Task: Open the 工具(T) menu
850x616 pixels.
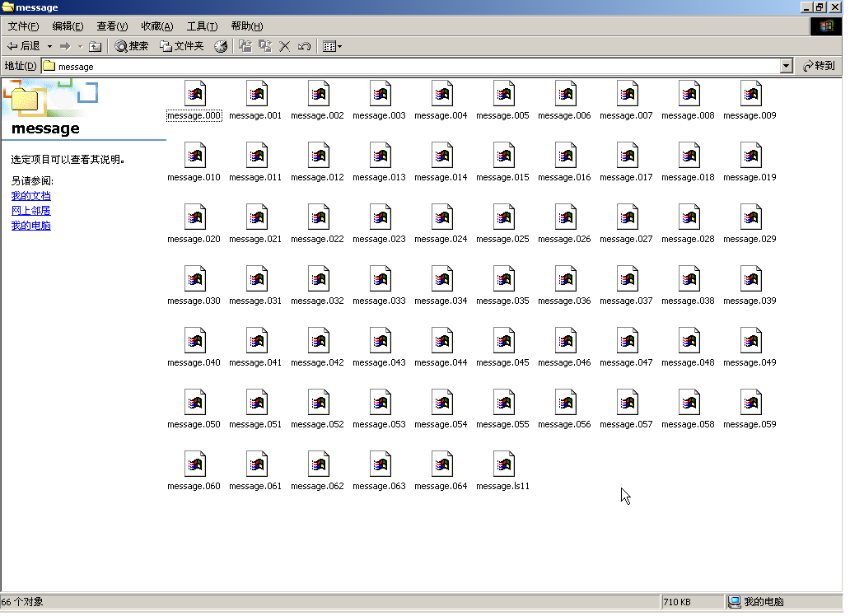Action: tap(202, 26)
